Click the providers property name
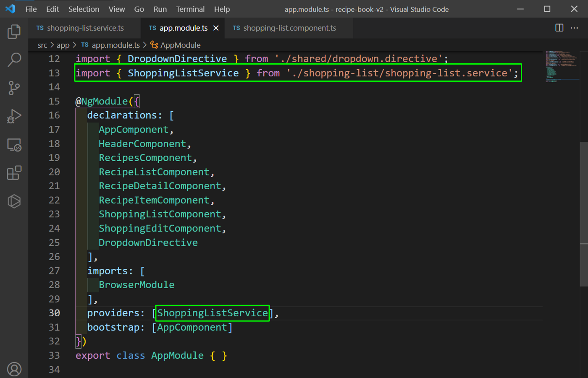 [x=113, y=313]
